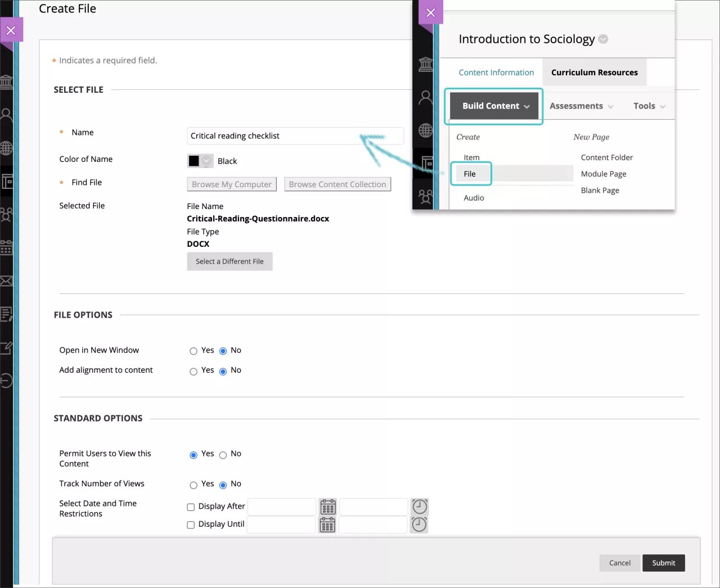The height and width of the screenshot is (588, 720).
Task: Open the Grades icon in the sidebar
Action: (7, 314)
